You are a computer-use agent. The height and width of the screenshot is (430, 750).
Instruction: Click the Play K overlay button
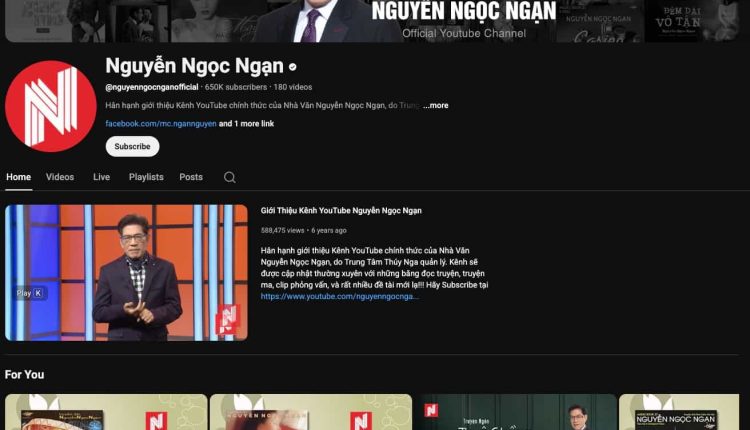[x=30, y=293]
